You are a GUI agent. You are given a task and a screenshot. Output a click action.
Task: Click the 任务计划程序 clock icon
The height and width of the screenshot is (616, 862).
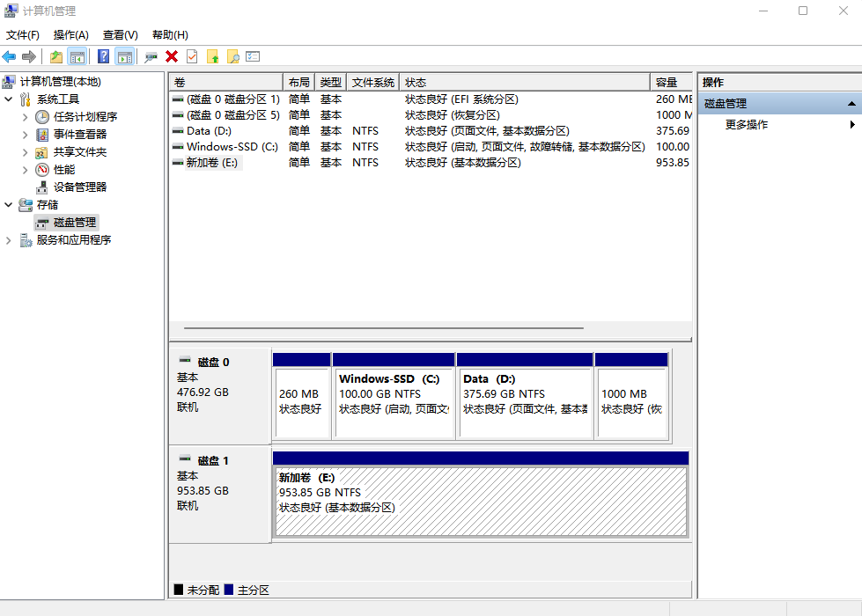pyautogui.click(x=42, y=117)
